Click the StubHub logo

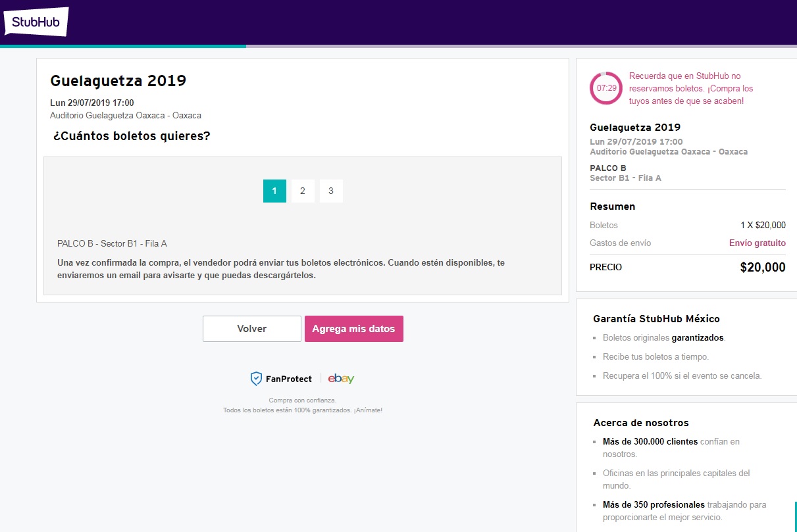pos(36,22)
